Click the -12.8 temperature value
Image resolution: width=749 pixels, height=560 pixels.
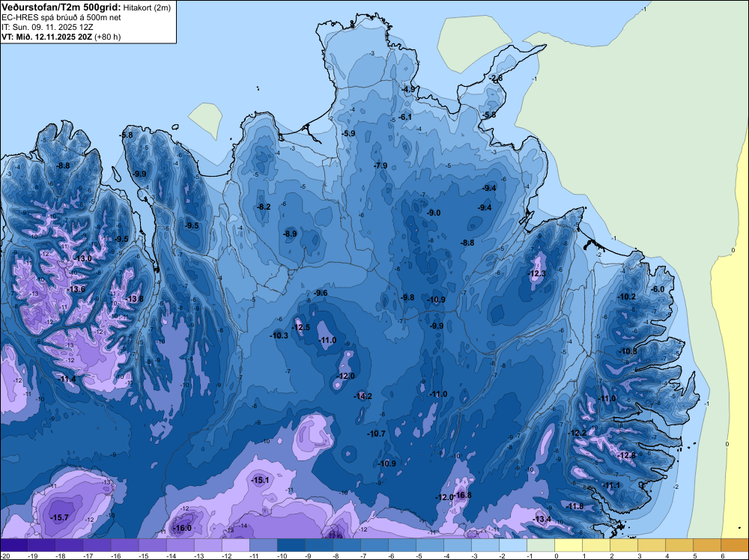627,455
